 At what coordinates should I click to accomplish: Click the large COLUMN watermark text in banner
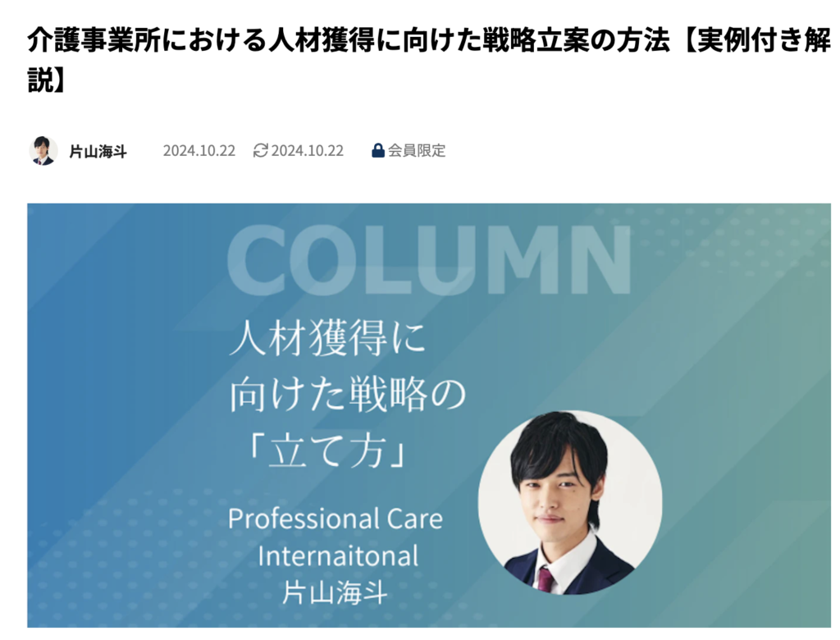tap(428, 260)
